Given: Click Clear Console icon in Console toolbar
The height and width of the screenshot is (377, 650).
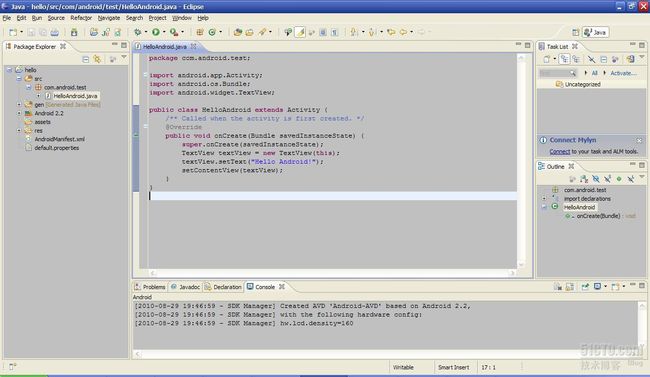Looking at the screenshot, I should click(x=558, y=287).
